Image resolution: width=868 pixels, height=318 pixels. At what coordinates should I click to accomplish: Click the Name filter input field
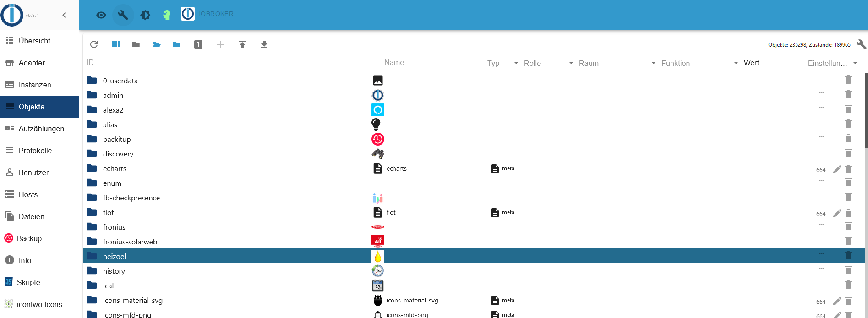[x=434, y=63]
